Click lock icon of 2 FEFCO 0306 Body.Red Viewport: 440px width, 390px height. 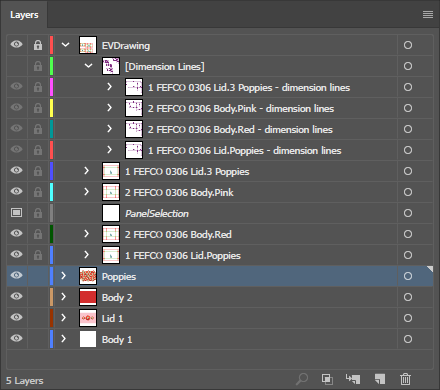tap(38, 234)
